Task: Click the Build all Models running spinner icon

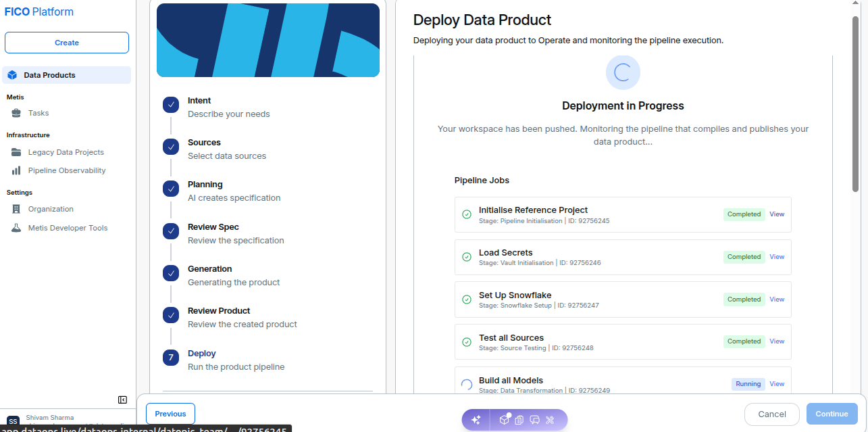Action: coord(467,385)
